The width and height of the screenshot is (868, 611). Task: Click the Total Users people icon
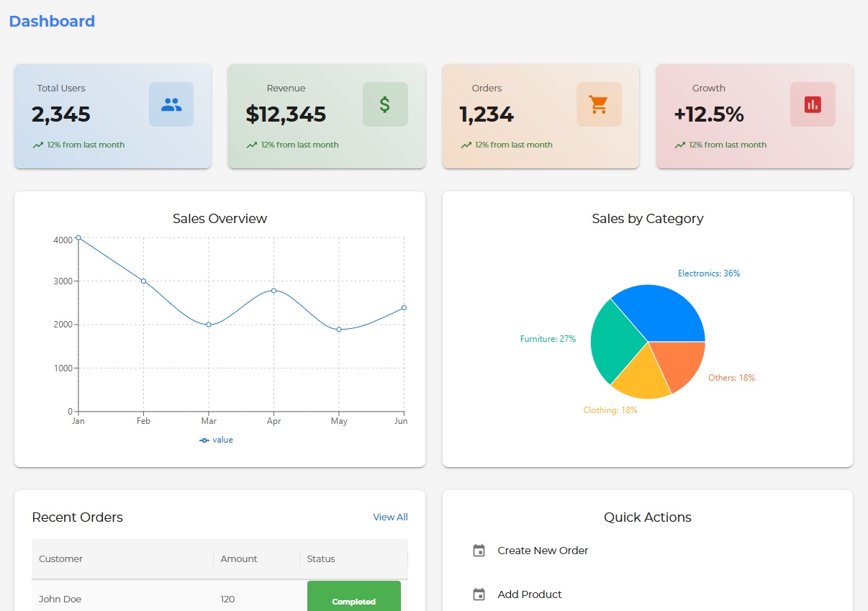[171, 104]
